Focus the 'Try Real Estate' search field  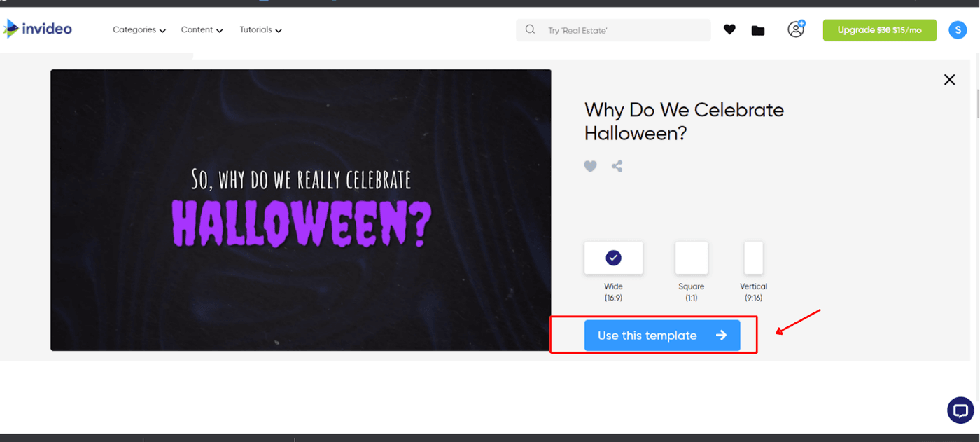pyautogui.click(x=623, y=30)
